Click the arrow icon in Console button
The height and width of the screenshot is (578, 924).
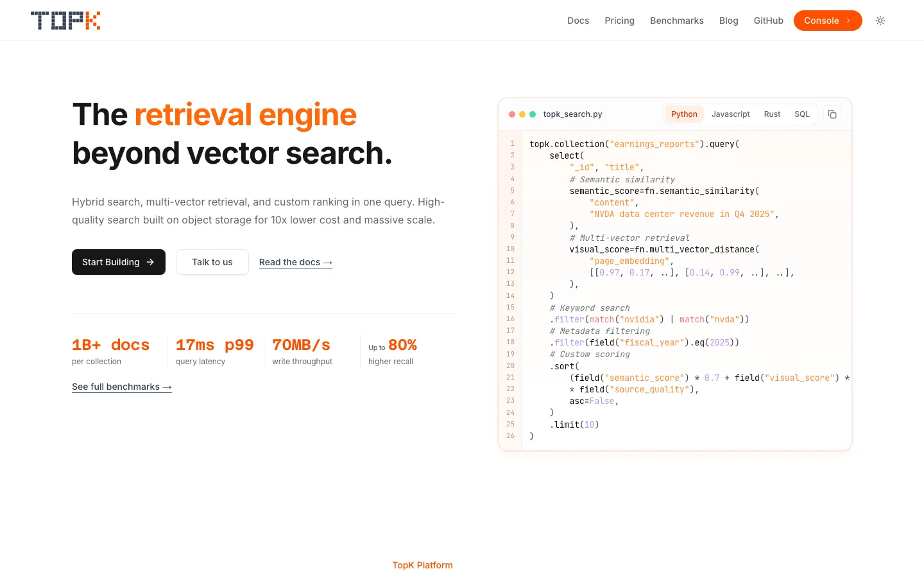click(848, 21)
